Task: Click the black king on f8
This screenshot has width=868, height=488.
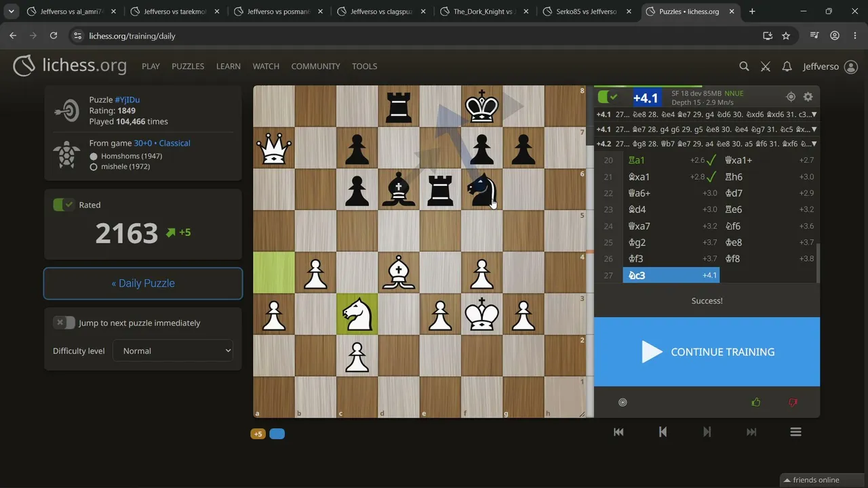Action: [x=481, y=106]
